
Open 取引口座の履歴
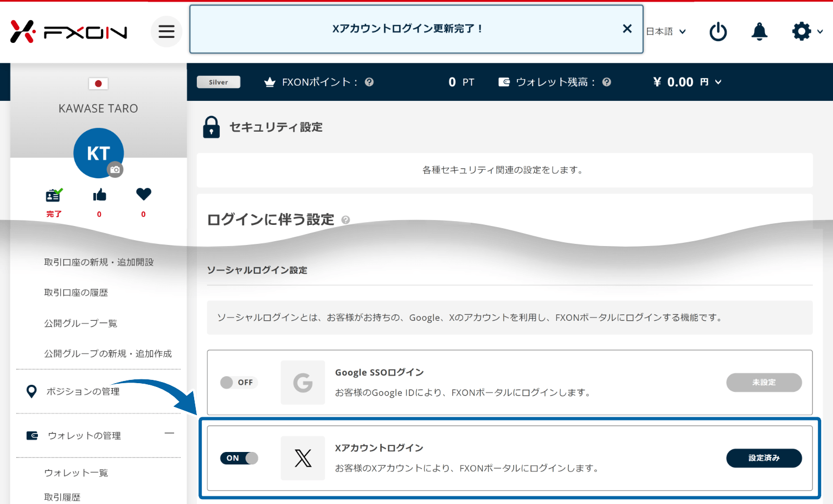[x=76, y=293]
